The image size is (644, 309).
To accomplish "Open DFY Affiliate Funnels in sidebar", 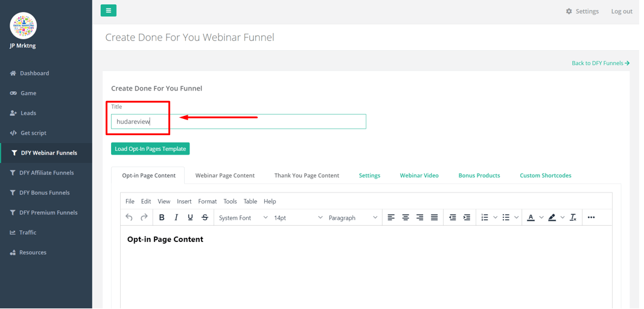I will (x=46, y=173).
